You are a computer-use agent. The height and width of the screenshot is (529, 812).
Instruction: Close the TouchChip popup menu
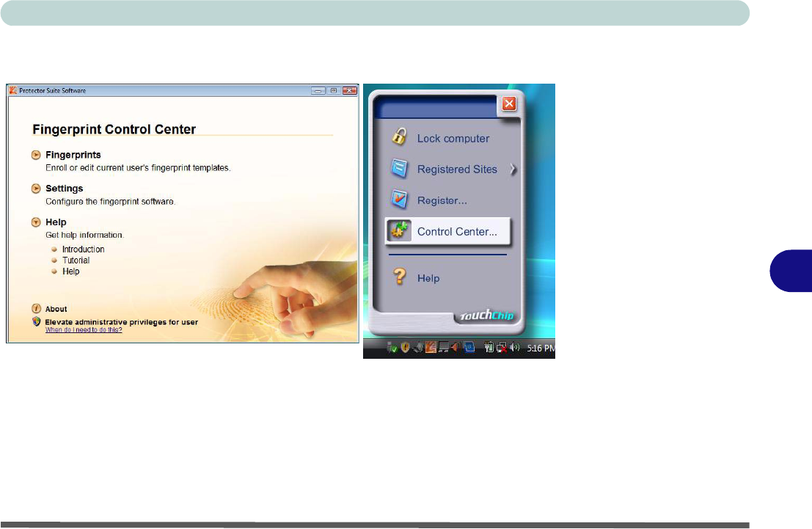[x=509, y=103]
